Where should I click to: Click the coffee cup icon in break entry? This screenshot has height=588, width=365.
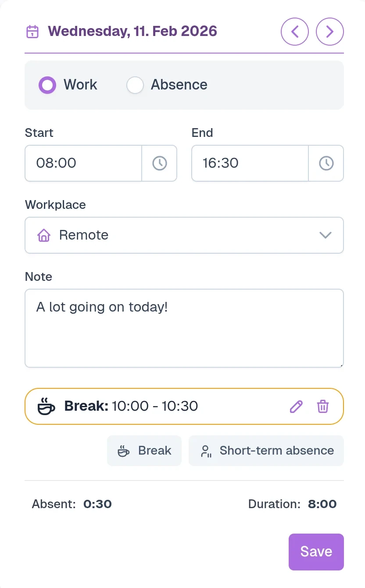[46, 406]
